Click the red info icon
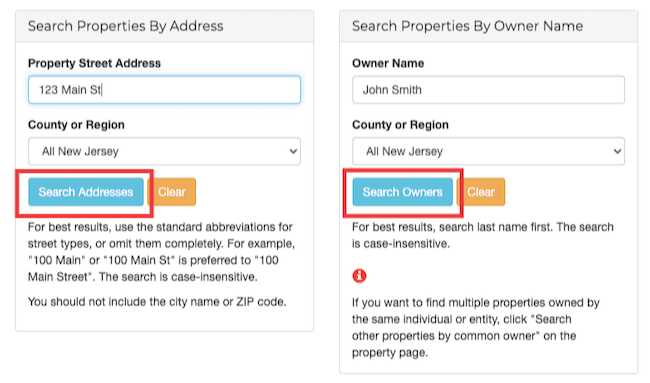Viewport: 650px width, 383px height. click(x=359, y=276)
